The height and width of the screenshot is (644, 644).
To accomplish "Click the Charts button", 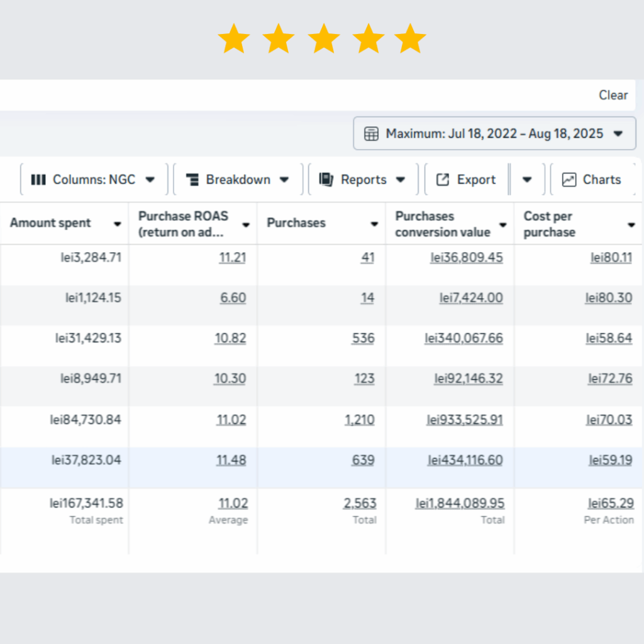I will [594, 180].
